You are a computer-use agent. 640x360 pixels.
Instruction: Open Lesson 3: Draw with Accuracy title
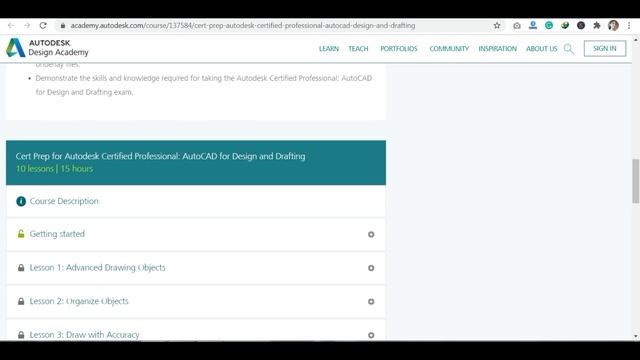point(84,335)
